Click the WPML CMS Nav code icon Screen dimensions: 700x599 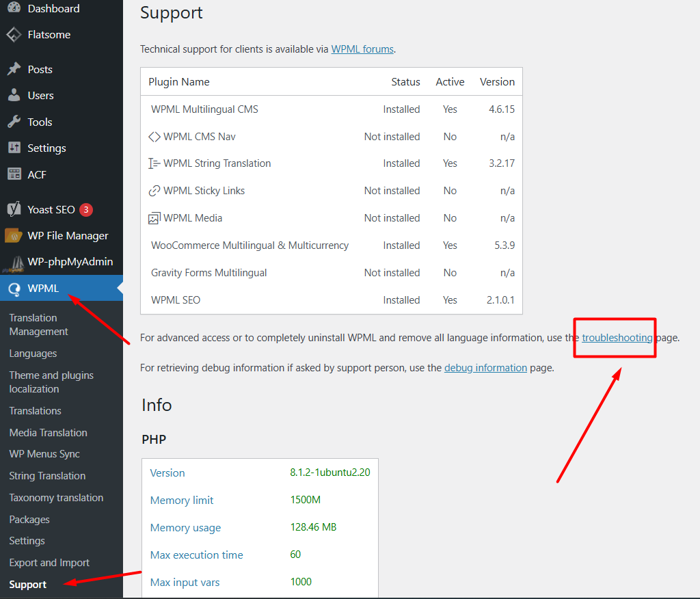tap(154, 137)
